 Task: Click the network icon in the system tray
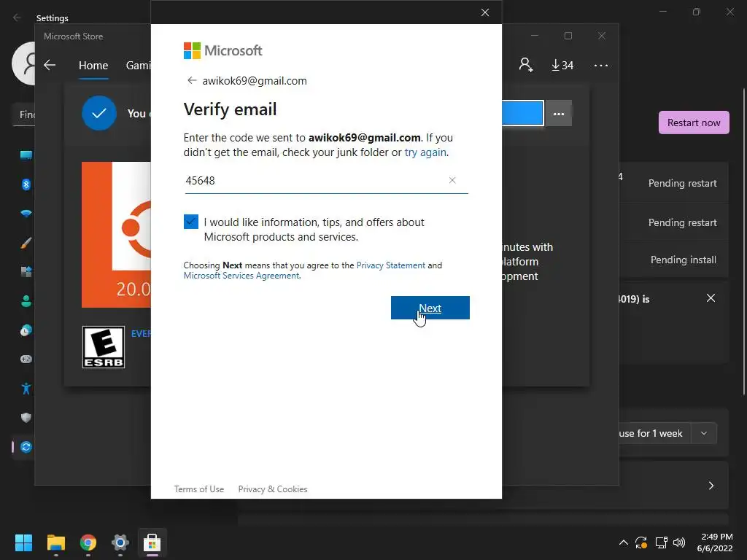click(661, 542)
